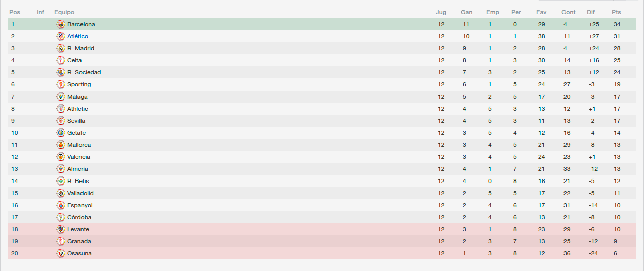Open the Granada team name
644x271 pixels.
point(79,241)
